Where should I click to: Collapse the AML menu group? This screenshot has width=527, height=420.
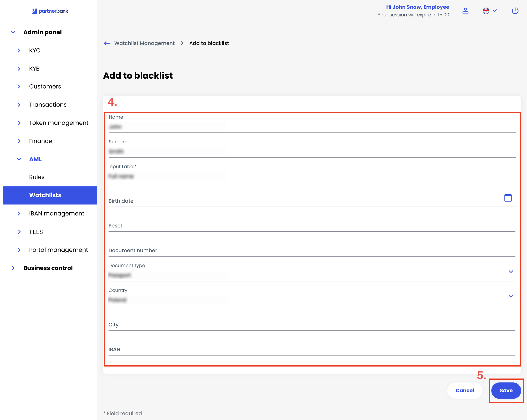[19, 159]
